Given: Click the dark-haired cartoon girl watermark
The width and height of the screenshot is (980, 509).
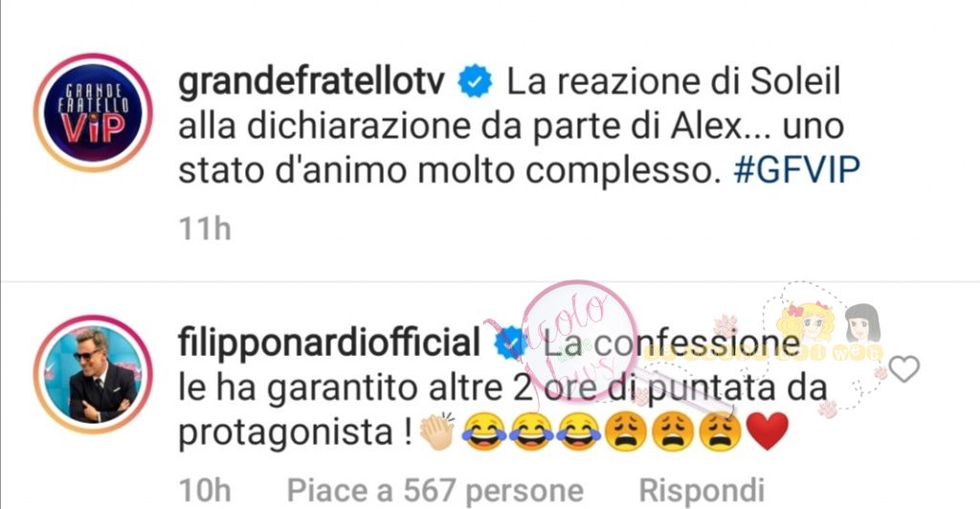Looking at the screenshot, I should [863, 322].
